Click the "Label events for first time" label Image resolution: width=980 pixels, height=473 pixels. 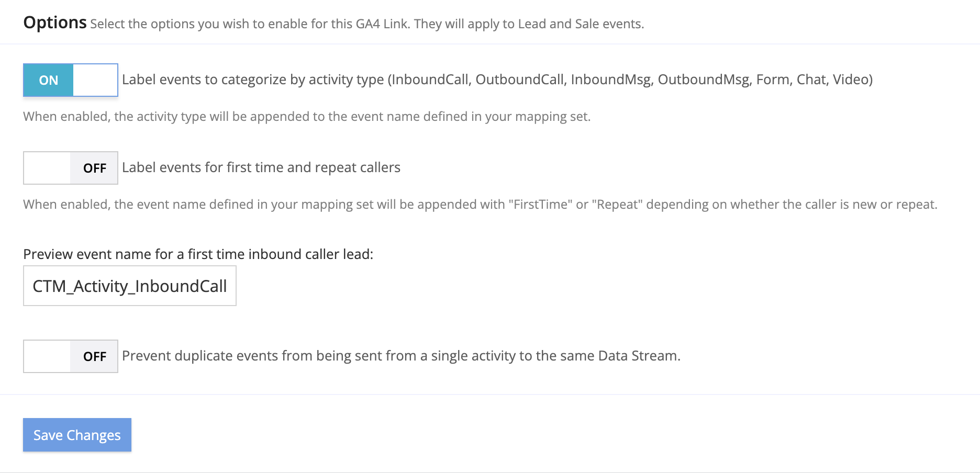[261, 167]
